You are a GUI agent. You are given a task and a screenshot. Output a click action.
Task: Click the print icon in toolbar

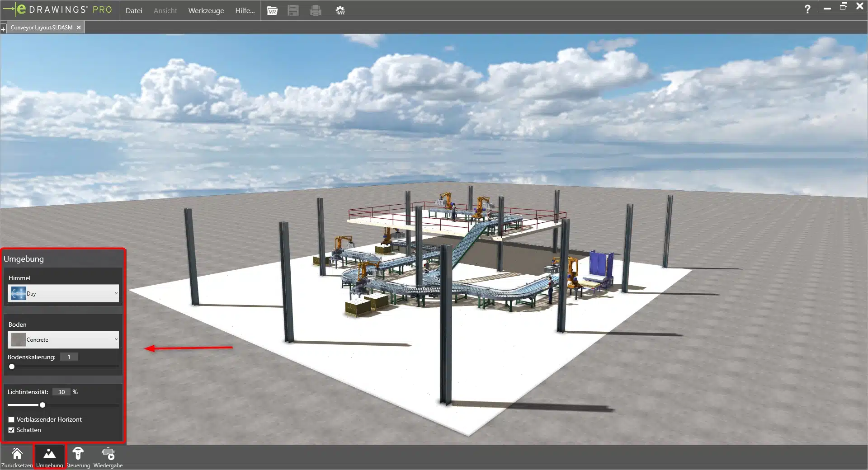coord(316,10)
